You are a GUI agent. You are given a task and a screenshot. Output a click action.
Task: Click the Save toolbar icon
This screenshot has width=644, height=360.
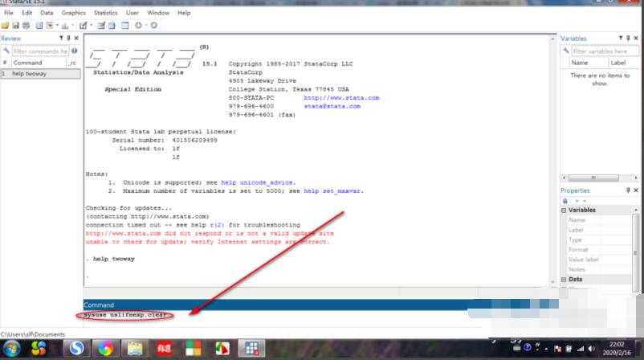[x=15, y=26]
